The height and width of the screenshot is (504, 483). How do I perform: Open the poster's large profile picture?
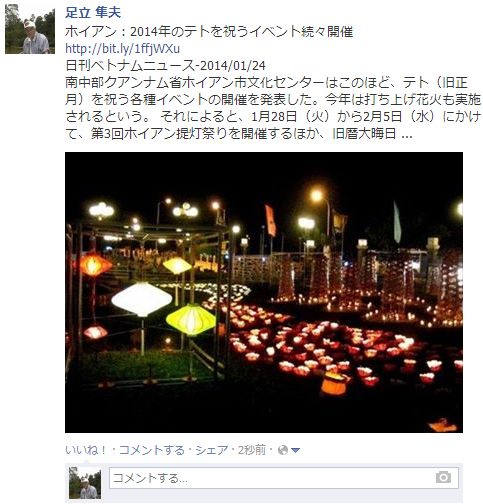pos(30,29)
